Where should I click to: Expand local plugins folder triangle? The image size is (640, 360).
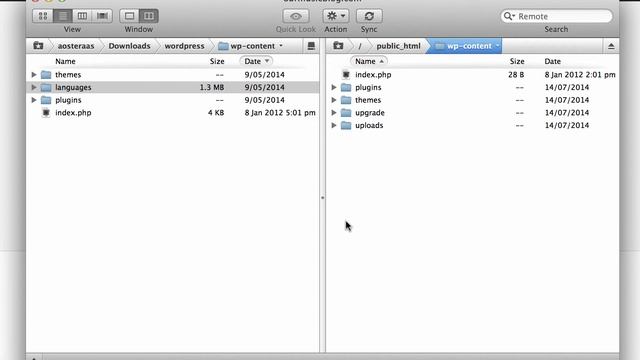34,100
